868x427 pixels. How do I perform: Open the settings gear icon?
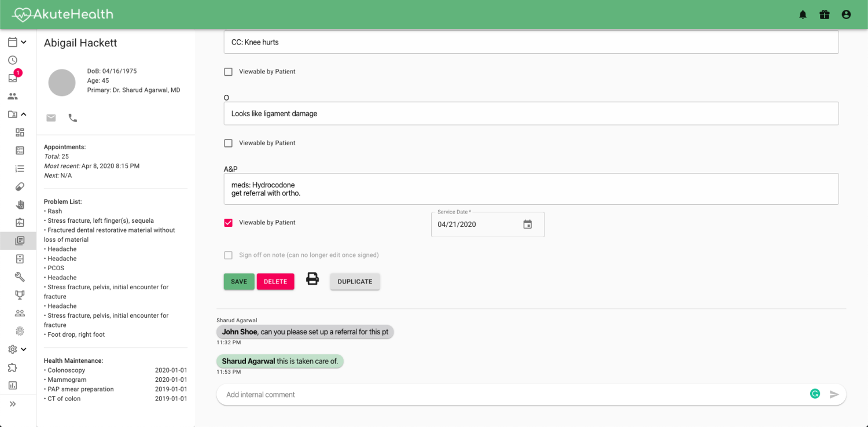13,349
